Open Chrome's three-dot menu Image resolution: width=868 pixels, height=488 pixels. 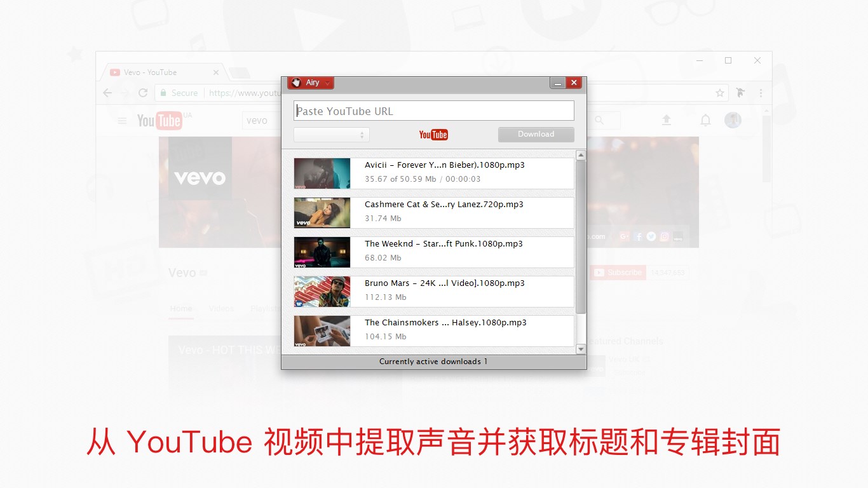[761, 93]
